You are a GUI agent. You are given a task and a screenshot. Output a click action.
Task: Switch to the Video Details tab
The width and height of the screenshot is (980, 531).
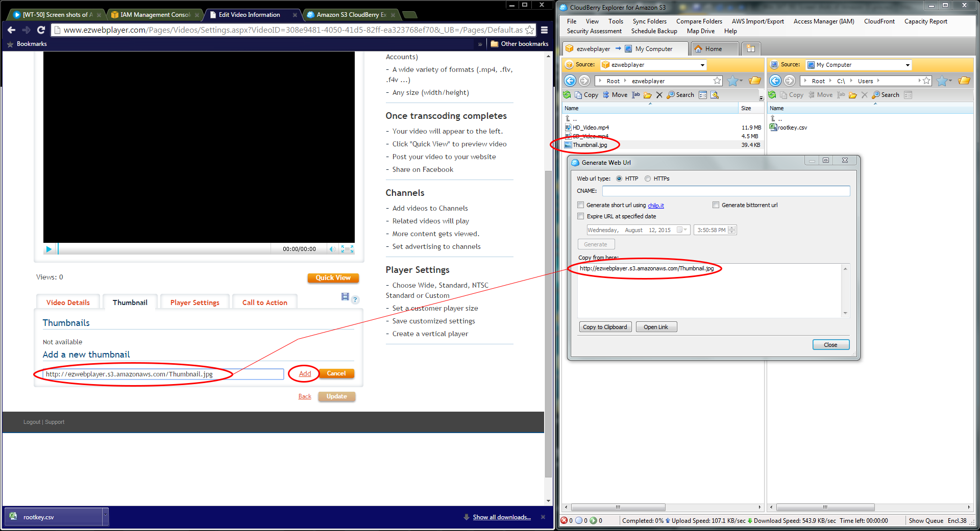pyautogui.click(x=68, y=302)
